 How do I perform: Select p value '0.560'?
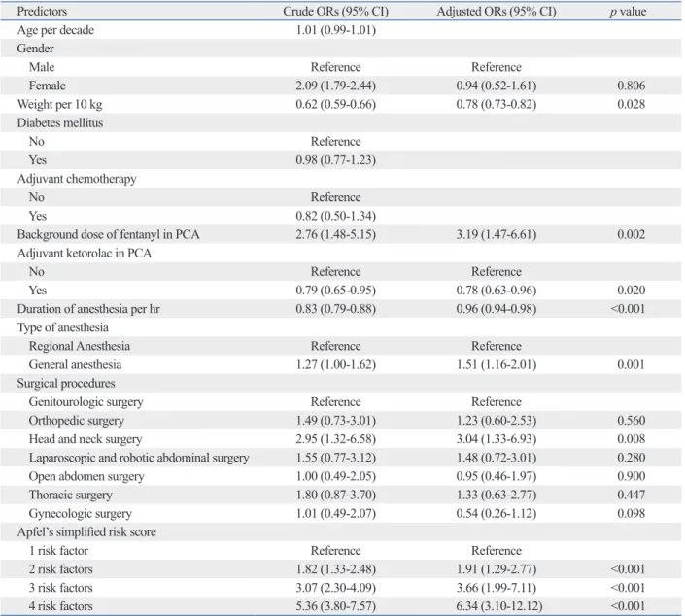631,421
